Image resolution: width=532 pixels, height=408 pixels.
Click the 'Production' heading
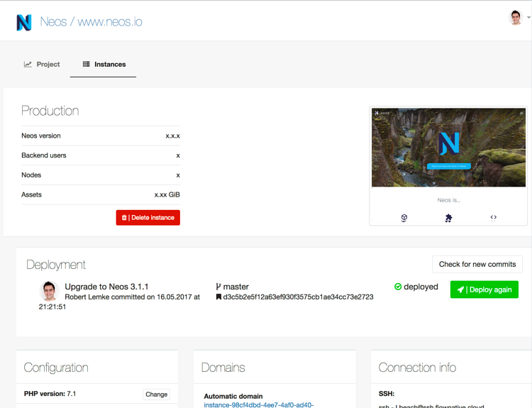50,111
